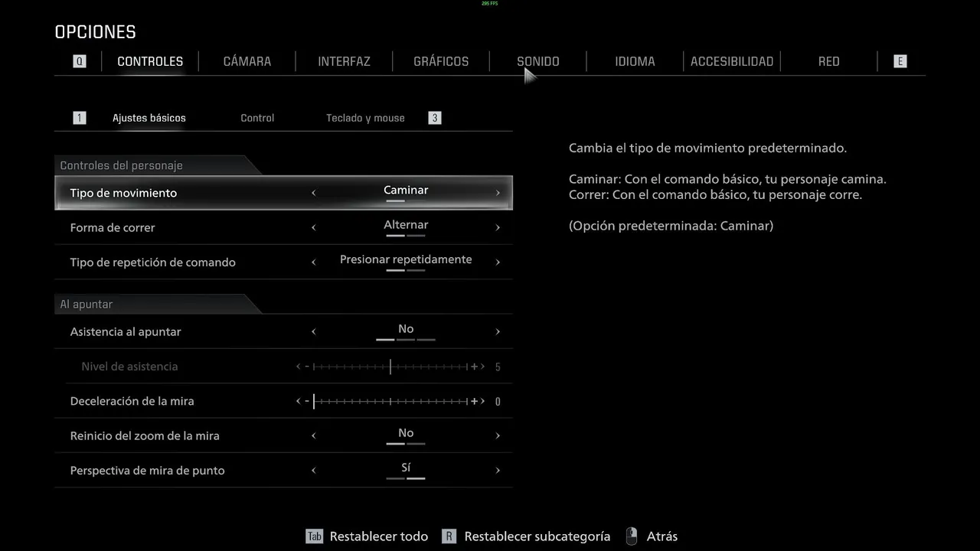980x551 pixels.
Task: Click the Nivel de asistencia slider track
Action: [x=390, y=367]
